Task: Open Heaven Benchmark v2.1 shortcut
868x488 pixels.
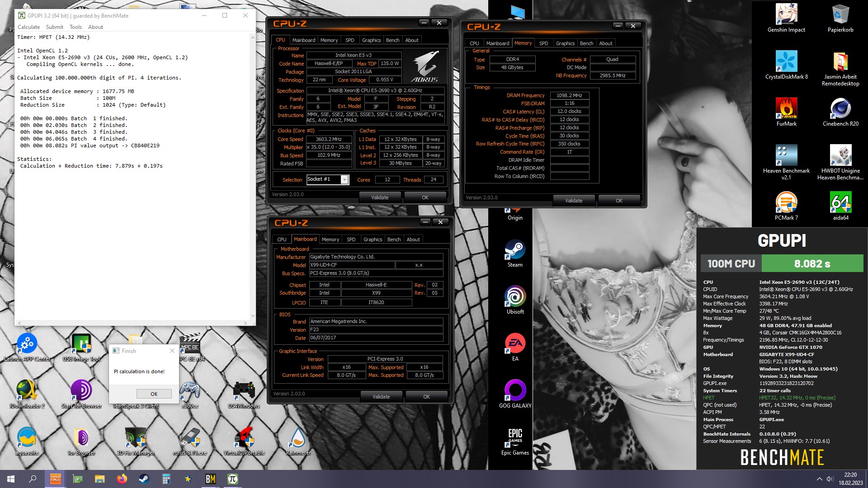Action: pos(786,163)
